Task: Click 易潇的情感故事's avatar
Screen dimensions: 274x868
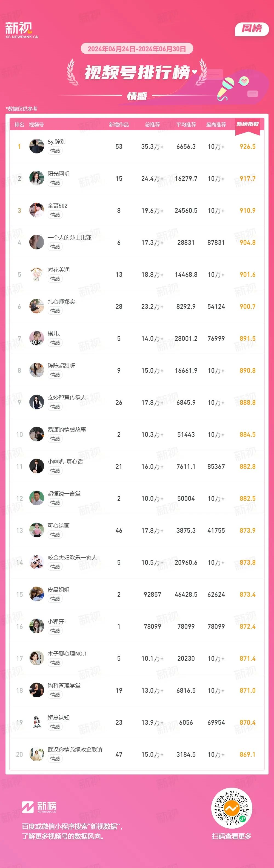Action: tap(36, 434)
